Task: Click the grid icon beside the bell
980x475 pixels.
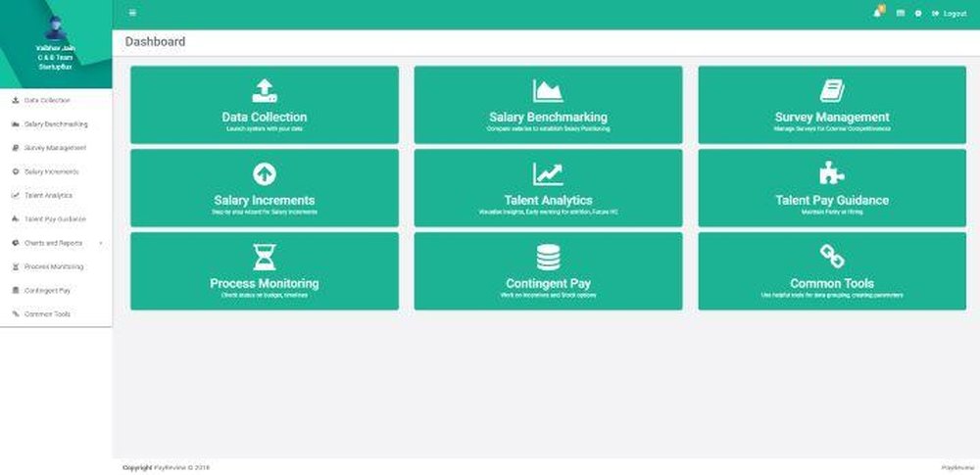Action: (900, 13)
